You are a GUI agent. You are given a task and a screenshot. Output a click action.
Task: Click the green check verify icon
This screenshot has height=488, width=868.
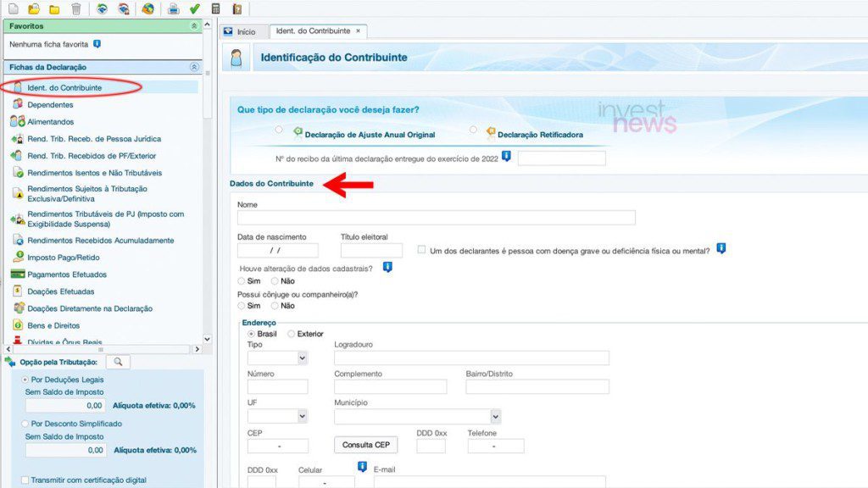pyautogui.click(x=194, y=8)
